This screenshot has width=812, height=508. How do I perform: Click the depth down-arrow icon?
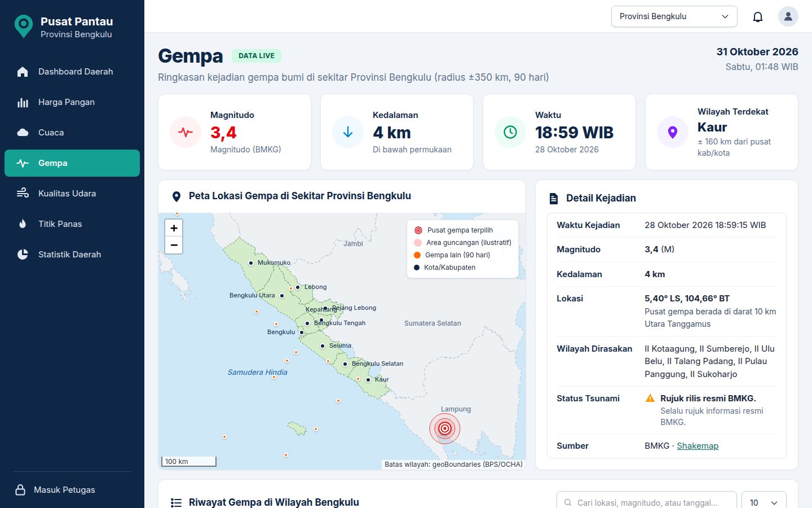point(348,132)
